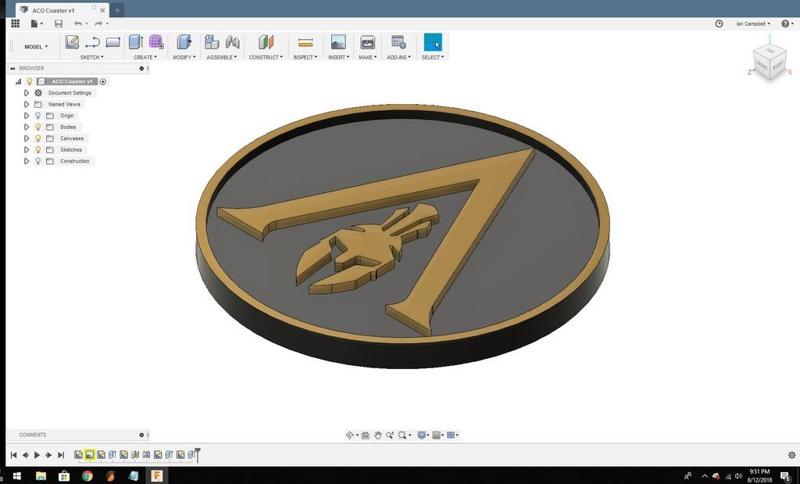The width and height of the screenshot is (800, 484).
Task: Show the Construction folder via lightbulb
Action: click(x=38, y=161)
